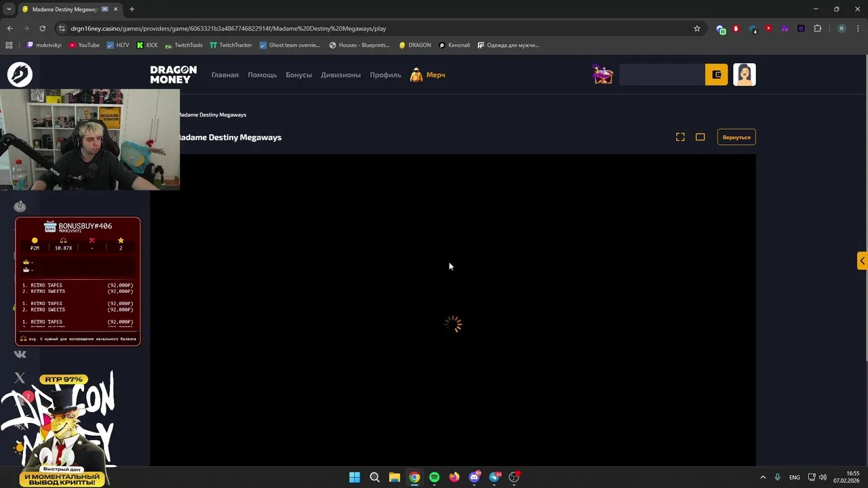The height and width of the screenshot is (488, 868).
Task: Open the TwitchTracker bookmark
Action: (x=231, y=45)
